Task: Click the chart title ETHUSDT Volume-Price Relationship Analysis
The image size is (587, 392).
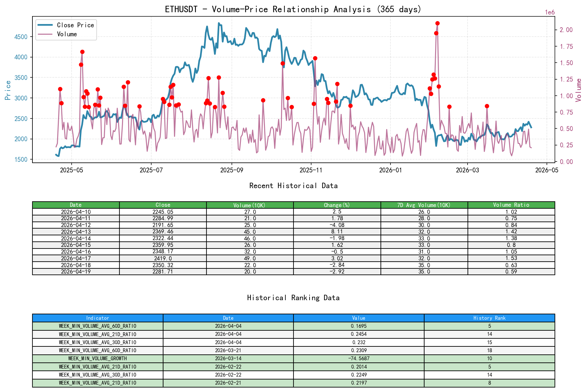Action: (293, 9)
